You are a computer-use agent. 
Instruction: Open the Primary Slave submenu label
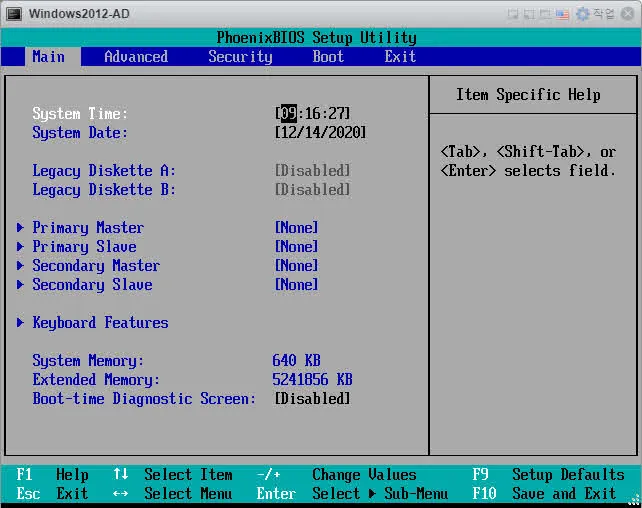(x=84, y=246)
